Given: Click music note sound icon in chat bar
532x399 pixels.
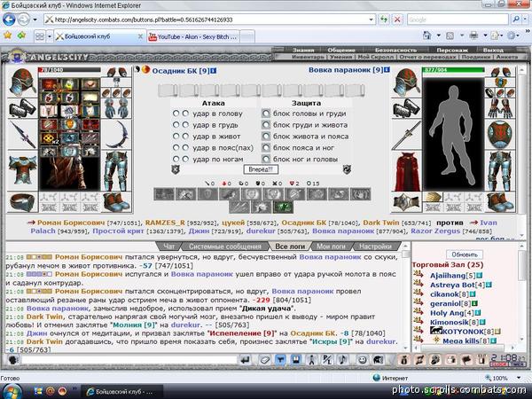Looking at the screenshot, I should [343, 360].
